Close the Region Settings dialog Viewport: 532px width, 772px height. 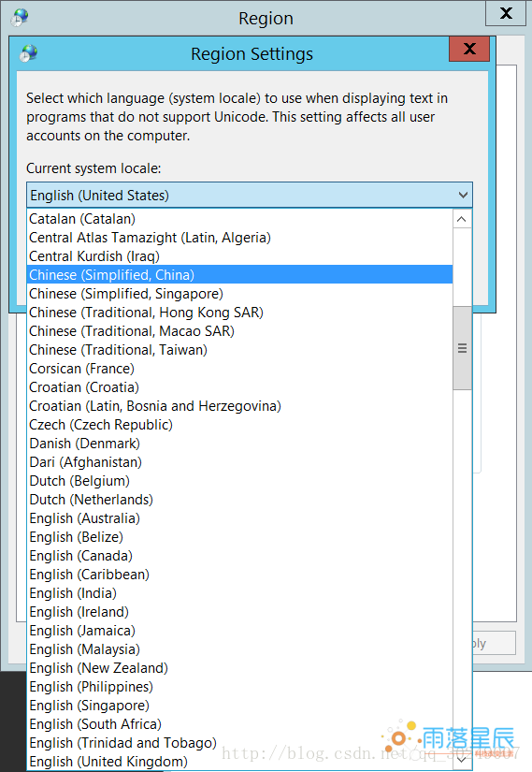click(x=469, y=49)
